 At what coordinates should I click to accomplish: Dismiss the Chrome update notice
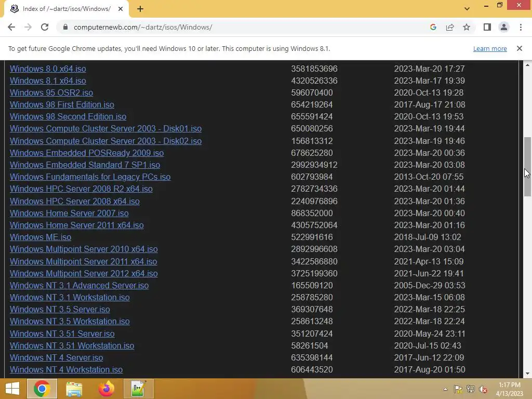519,48
